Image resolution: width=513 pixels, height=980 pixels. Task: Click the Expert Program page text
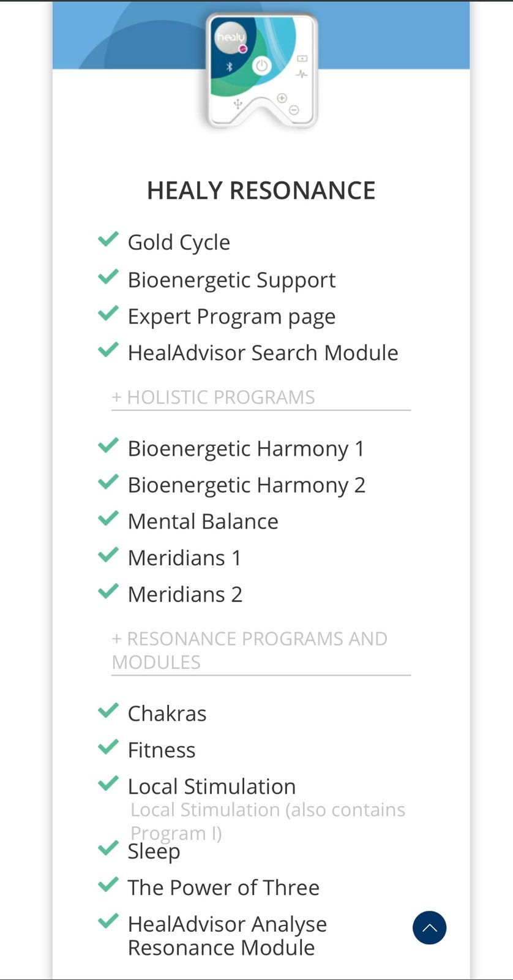click(x=231, y=317)
